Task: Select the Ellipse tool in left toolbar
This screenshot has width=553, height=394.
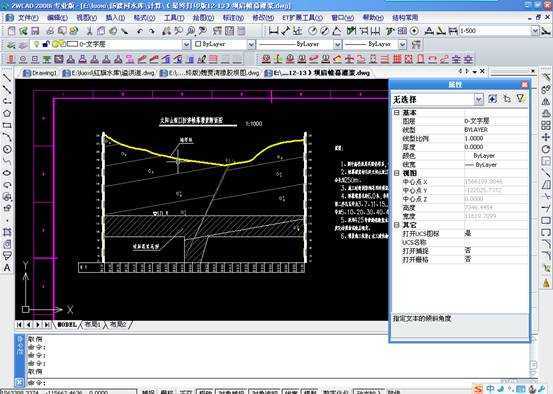Action: pyautogui.click(x=7, y=173)
